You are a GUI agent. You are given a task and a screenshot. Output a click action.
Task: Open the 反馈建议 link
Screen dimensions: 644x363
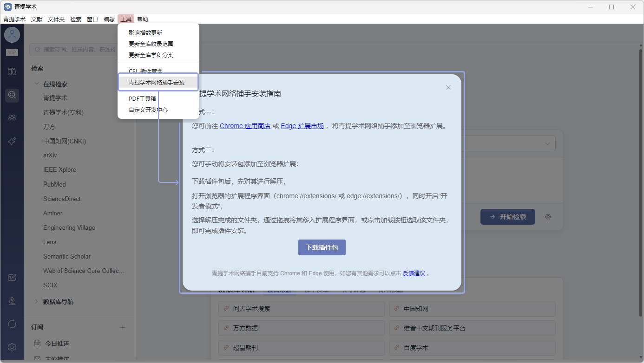(x=414, y=273)
